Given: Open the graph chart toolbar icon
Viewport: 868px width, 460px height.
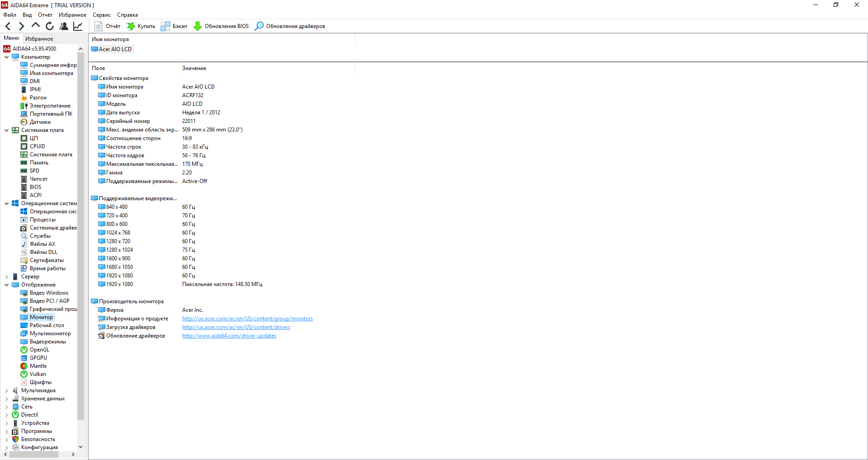Looking at the screenshot, I should point(78,26).
